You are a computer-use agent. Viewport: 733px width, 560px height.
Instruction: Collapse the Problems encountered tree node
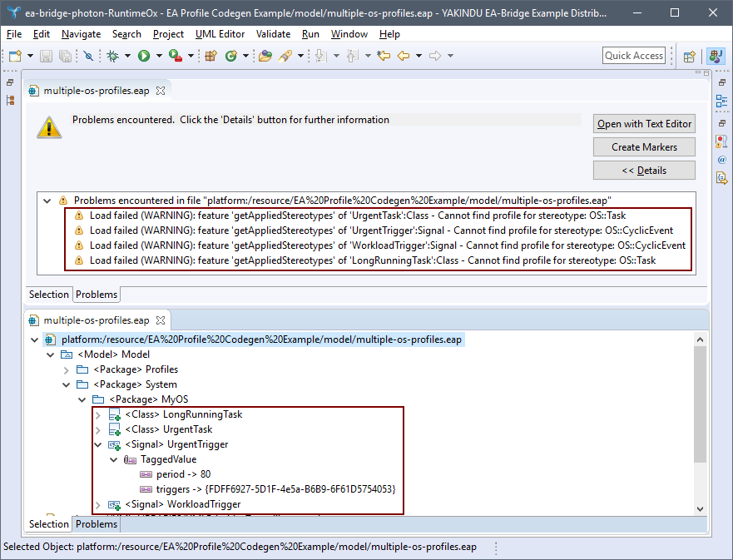[48, 201]
